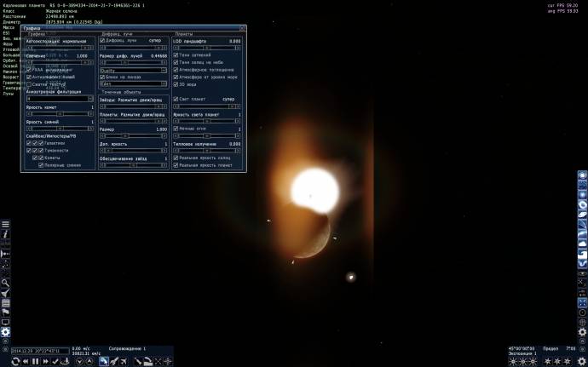Click the landing icon next to the checkmark
Screen dimensions: 588x367
pos(65,361)
